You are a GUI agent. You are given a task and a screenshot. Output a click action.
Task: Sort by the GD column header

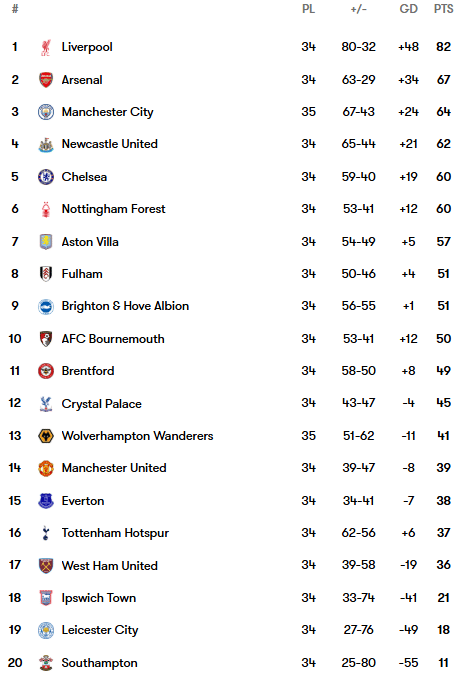coord(409,9)
